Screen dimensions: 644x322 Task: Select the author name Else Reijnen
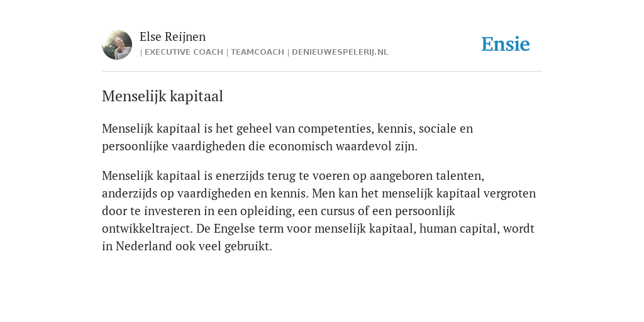pos(172,37)
